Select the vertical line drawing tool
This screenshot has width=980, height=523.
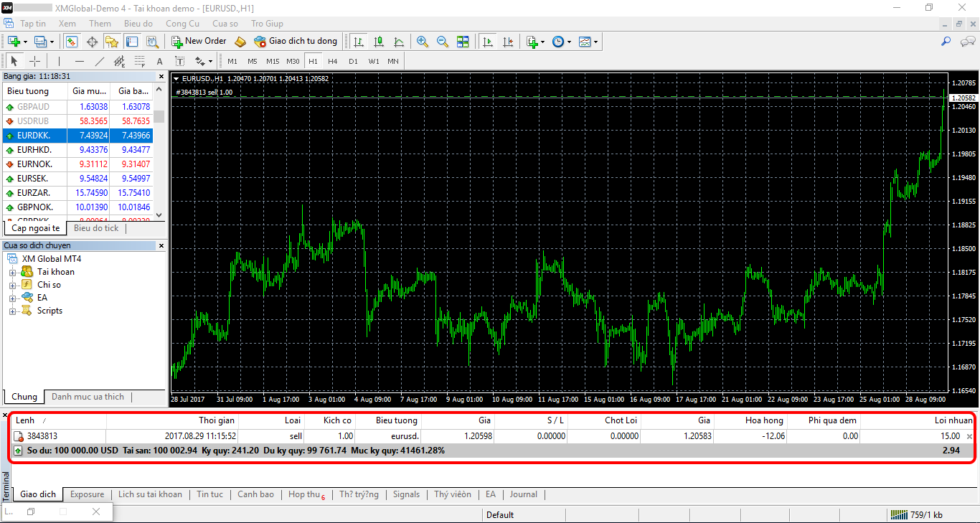coord(59,61)
